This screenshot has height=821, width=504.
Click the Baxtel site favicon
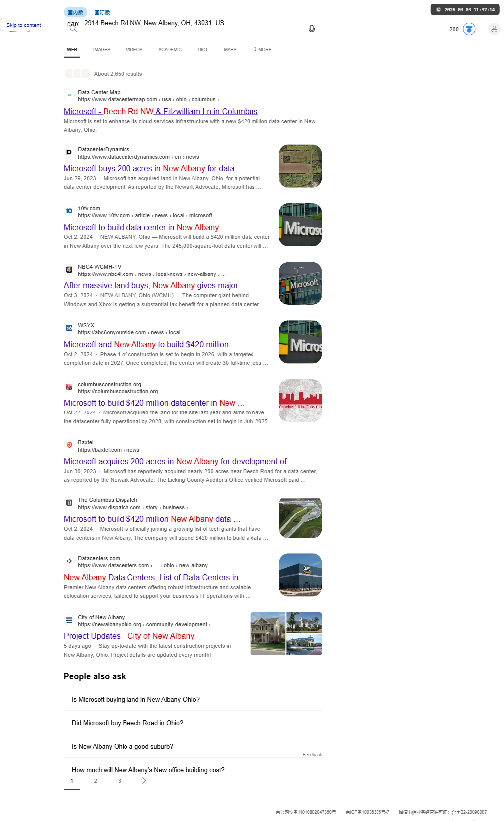tap(69, 445)
